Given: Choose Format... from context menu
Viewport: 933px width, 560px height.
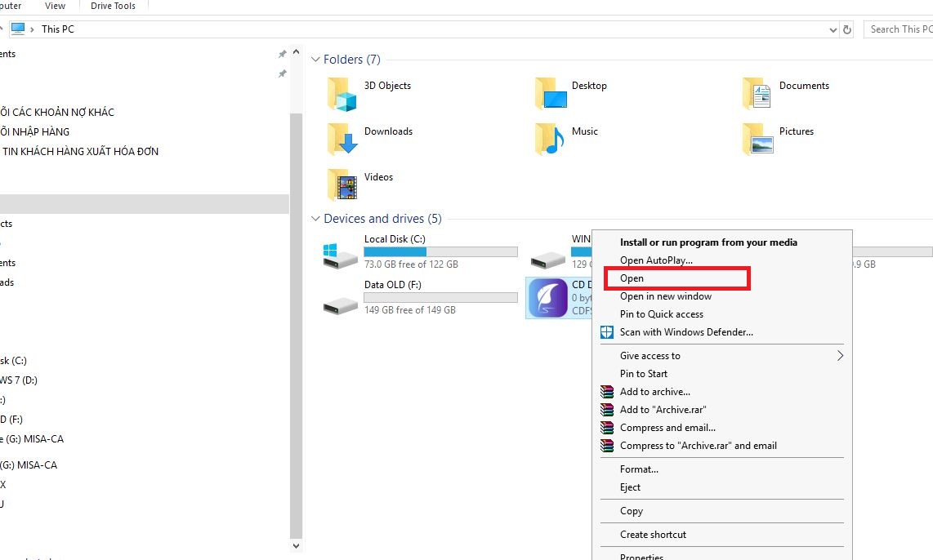Looking at the screenshot, I should 638,469.
